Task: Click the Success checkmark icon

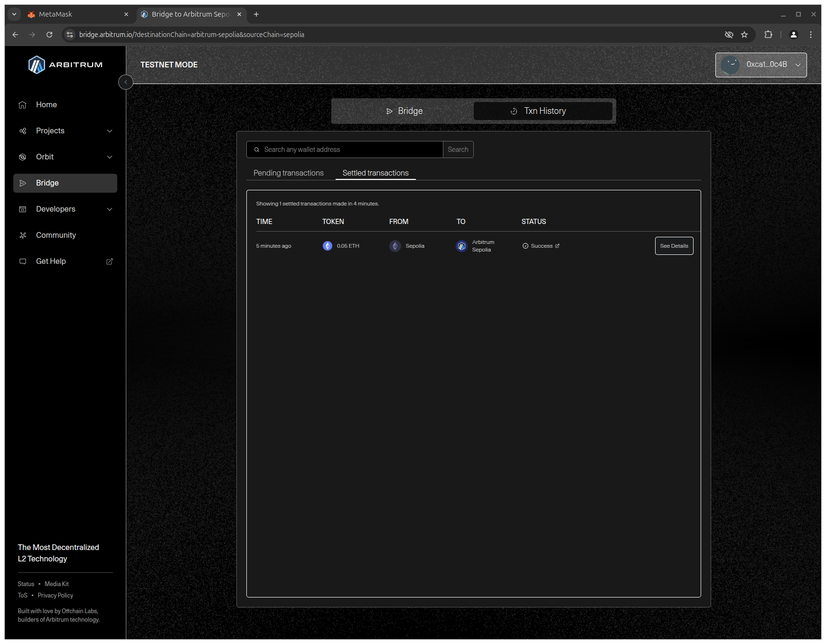Action: (x=526, y=246)
